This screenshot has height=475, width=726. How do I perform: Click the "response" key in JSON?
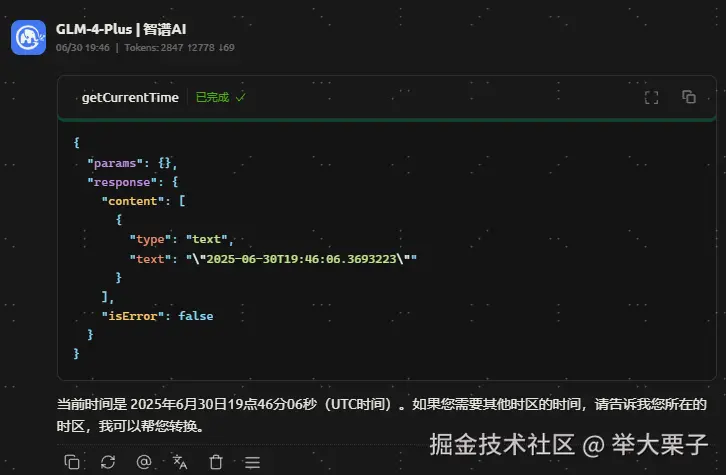coord(122,182)
